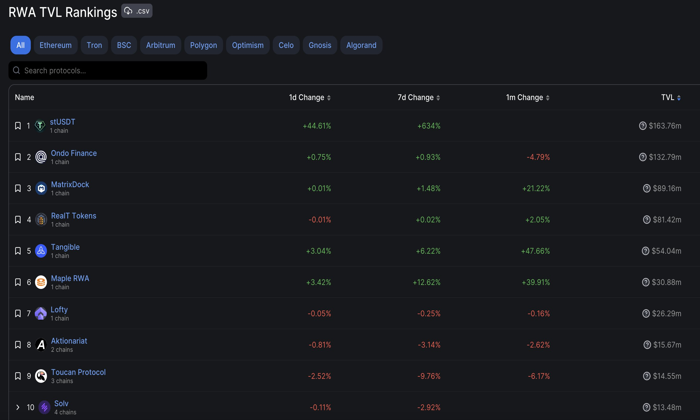Bookmark the MatrixDock protocol
This screenshot has width=700, height=420.
pos(18,188)
